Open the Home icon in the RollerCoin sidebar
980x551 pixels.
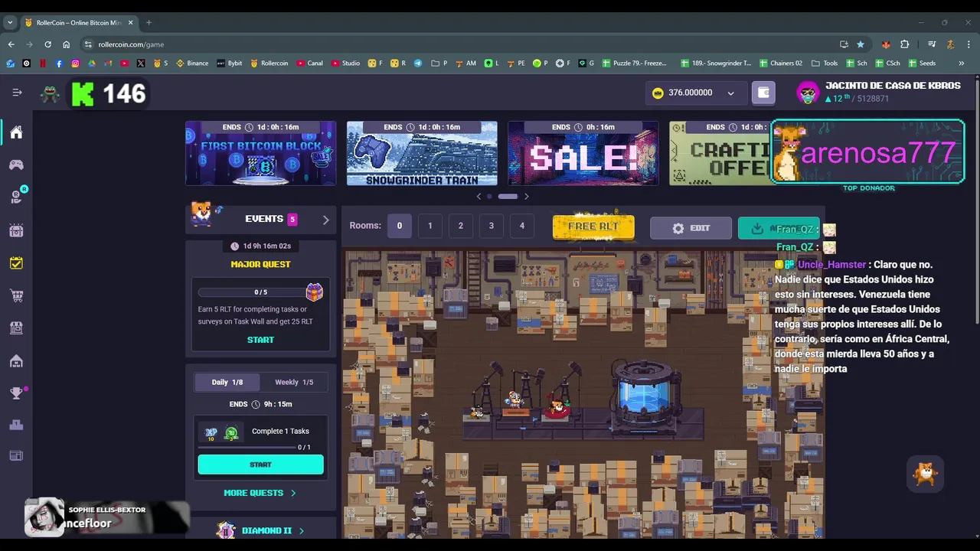coord(16,132)
